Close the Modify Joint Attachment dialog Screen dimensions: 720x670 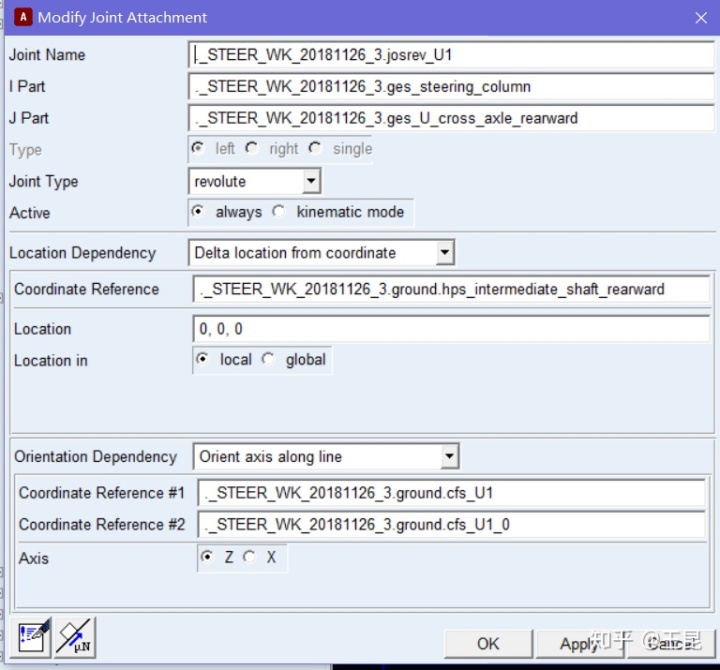pyautogui.click(x=700, y=18)
